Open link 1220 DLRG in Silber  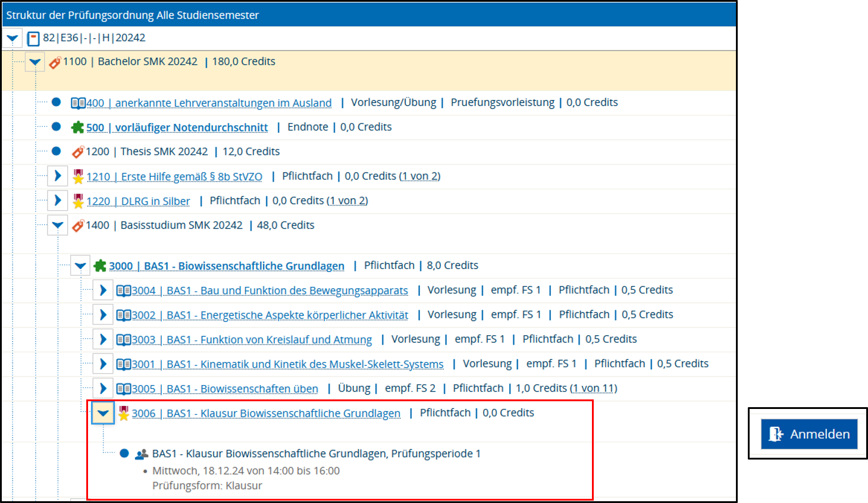(138, 201)
